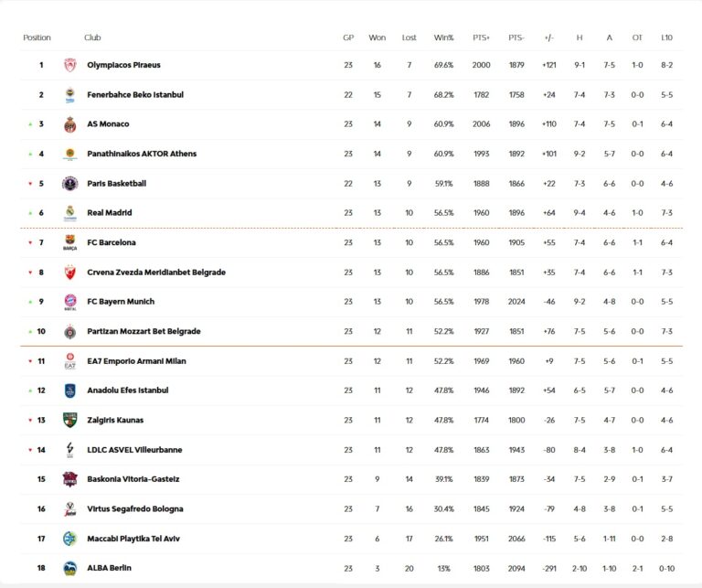702x588 pixels.
Task: Click the FC Barcelona crest icon
Action: pos(70,243)
